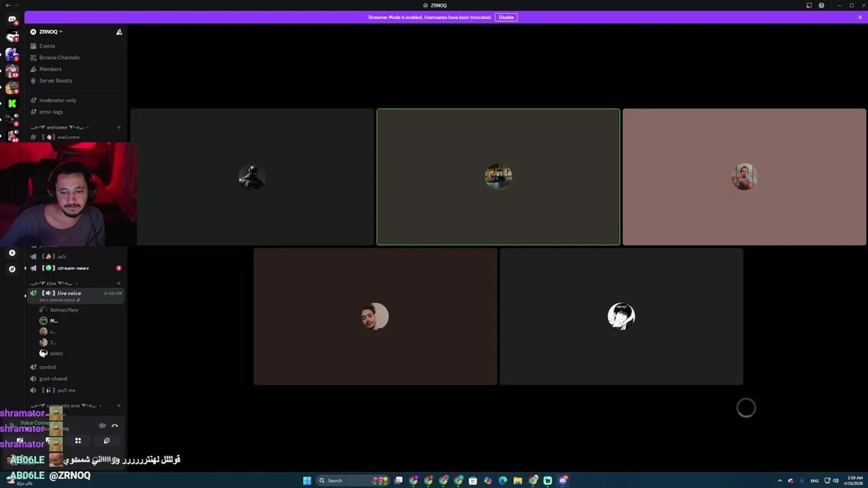Open the help icon in title bar
Screen dimensions: 868x488
coord(821,5)
